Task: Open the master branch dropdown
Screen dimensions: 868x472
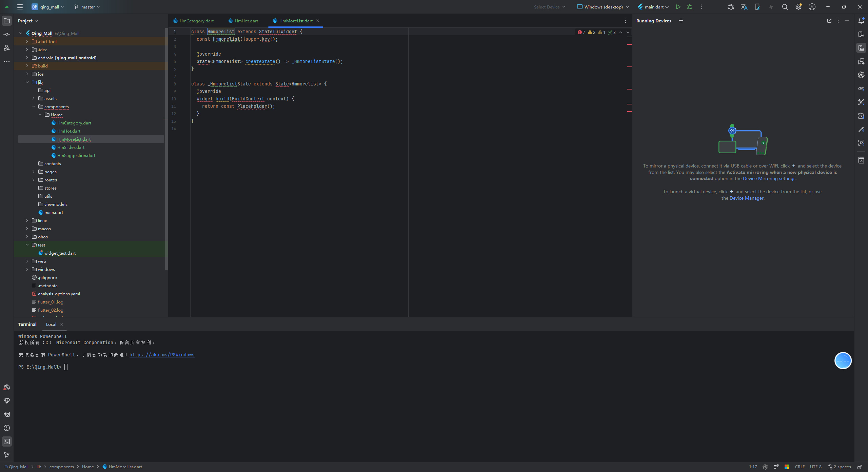Action: pos(87,7)
